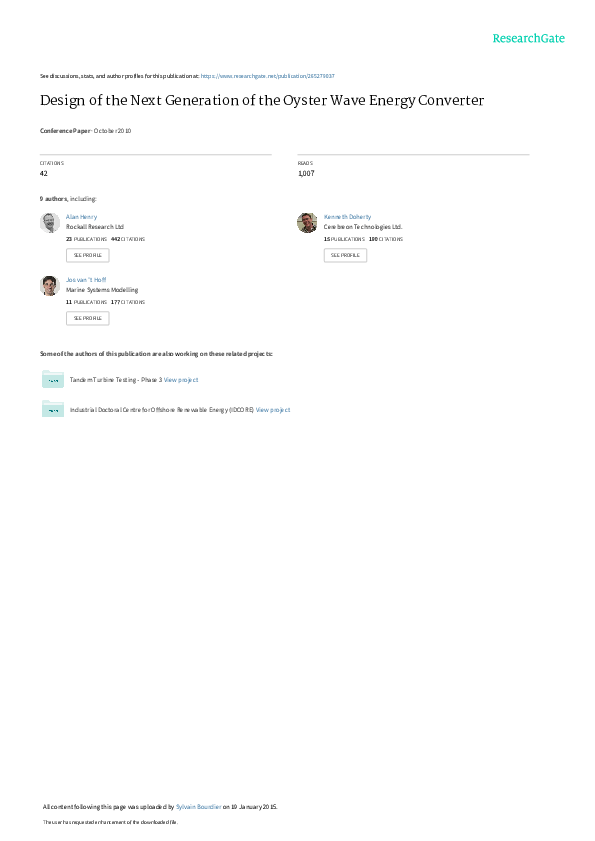This screenshot has height=841, width=595.
Task: Click the paper title heading
Action: pyautogui.click(x=262, y=100)
